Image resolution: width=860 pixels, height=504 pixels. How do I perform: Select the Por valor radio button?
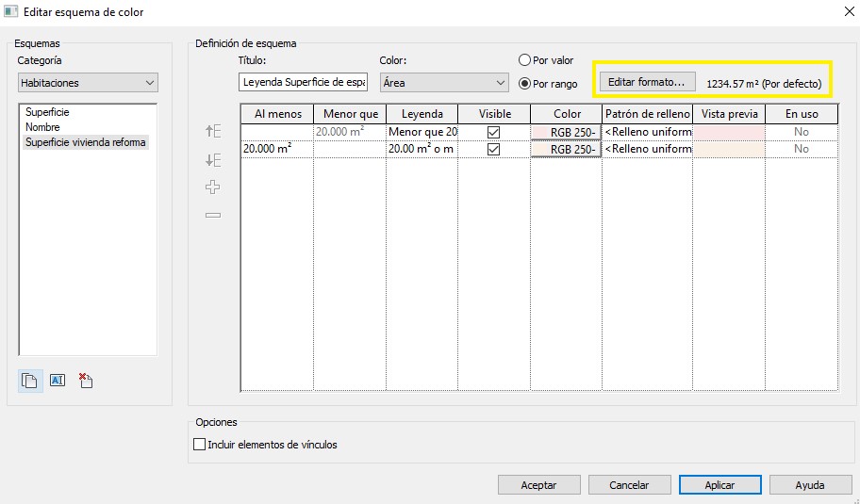(x=525, y=60)
